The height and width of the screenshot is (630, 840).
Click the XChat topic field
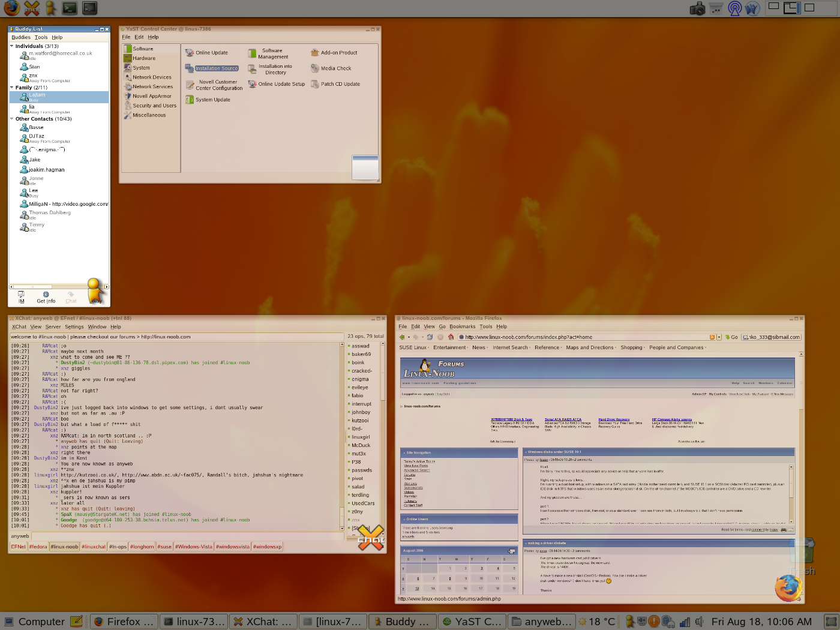pyautogui.click(x=177, y=337)
